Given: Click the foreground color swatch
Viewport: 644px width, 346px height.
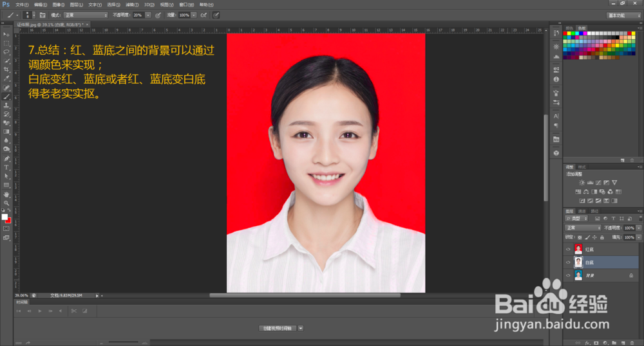Looking at the screenshot, I should 5,217.
